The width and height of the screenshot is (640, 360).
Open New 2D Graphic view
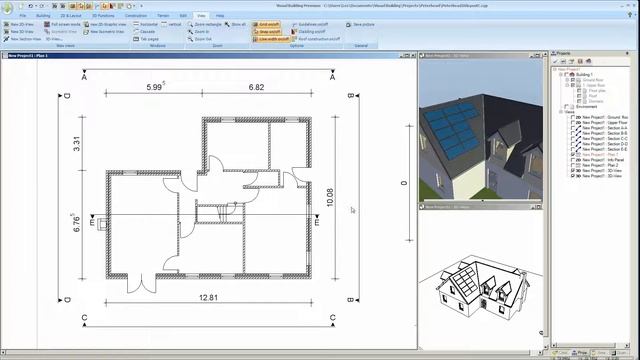click(x=105, y=24)
